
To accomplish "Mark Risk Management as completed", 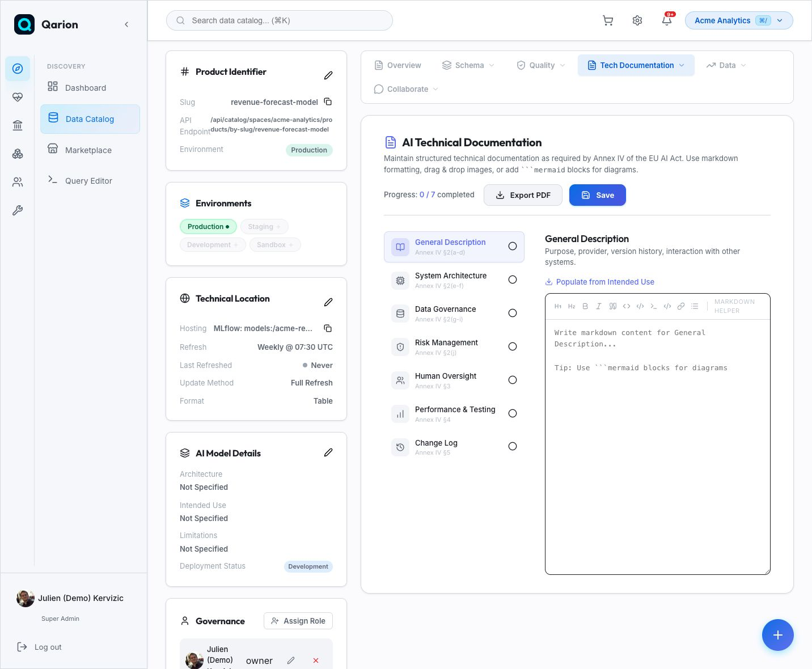I will [x=513, y=346].
